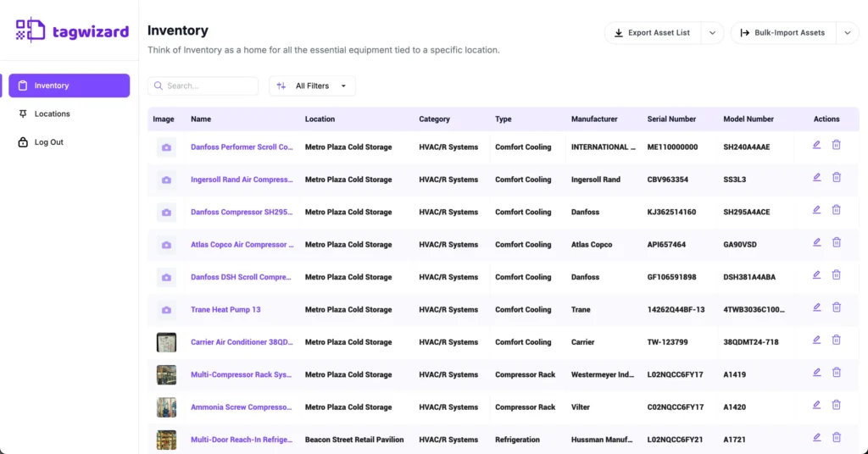Click serial number ME110000000

tap(672, 147)
